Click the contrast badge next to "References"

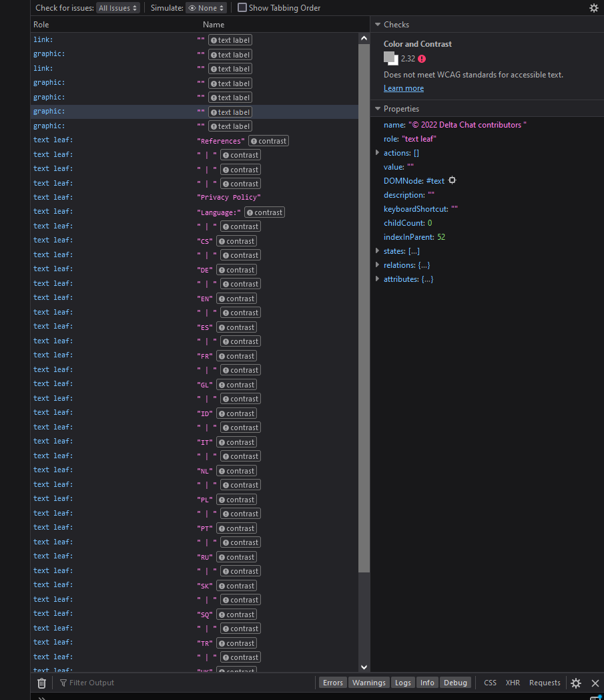[268, 141]
